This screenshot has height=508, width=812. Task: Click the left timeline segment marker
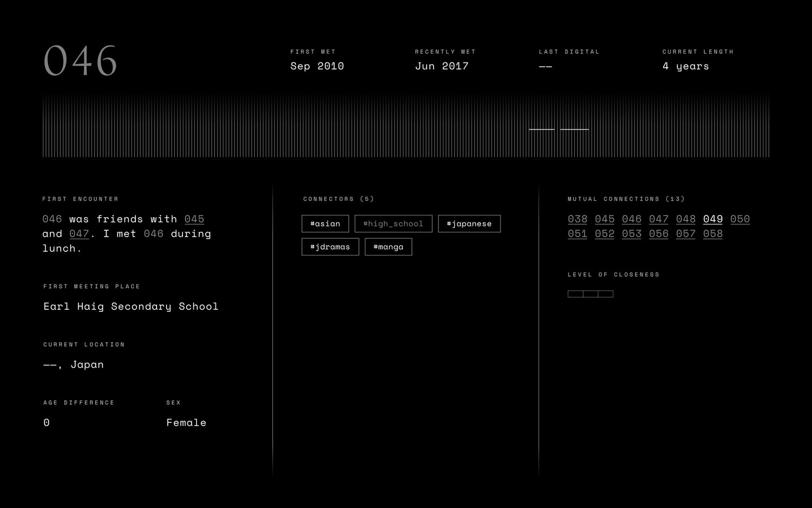[542, 129]
